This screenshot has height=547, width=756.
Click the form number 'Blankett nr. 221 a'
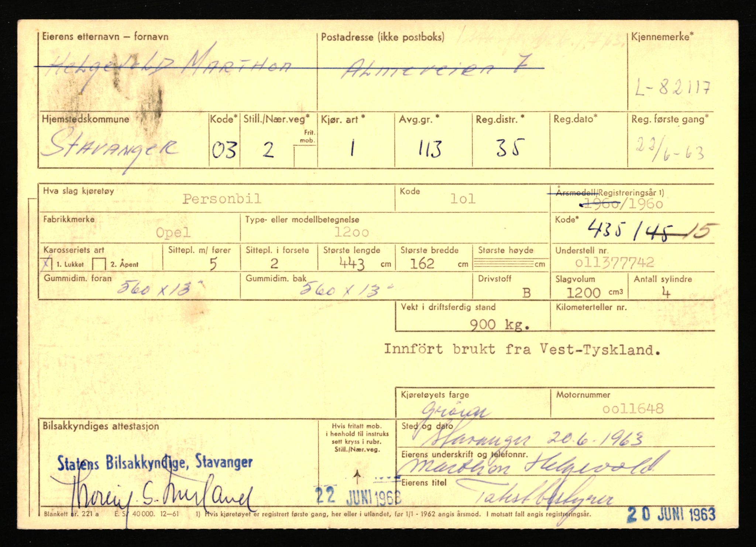click(71, 514)
